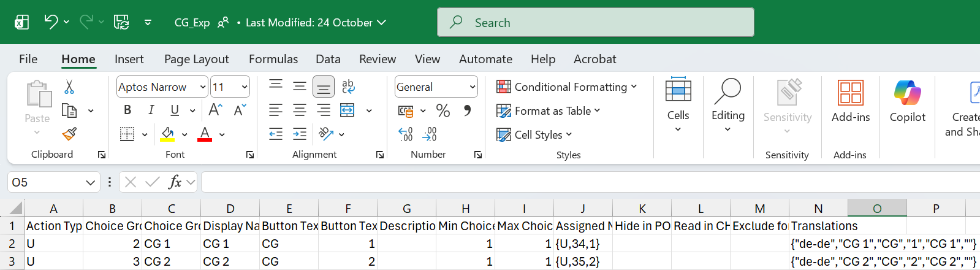Switch to the Formulas tab

coord(273,59)
